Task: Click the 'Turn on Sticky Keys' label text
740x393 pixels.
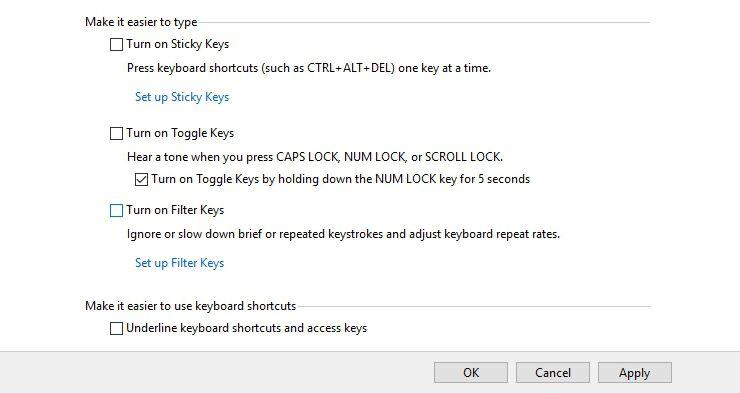Action: (x=177, y=44)
